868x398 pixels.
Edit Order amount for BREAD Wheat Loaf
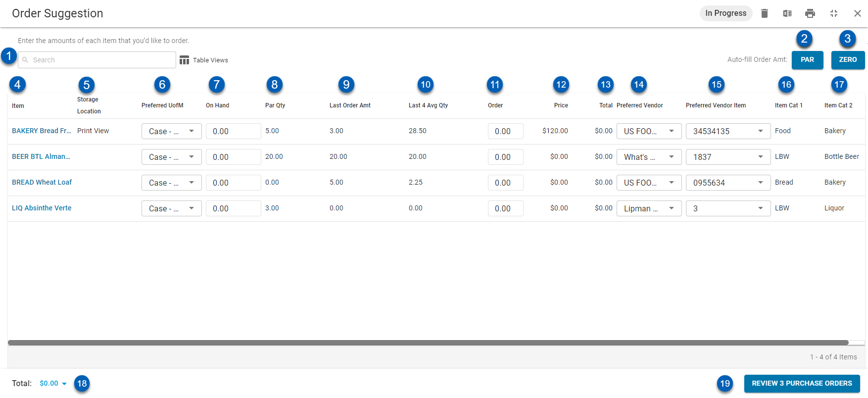click(505, 183)
